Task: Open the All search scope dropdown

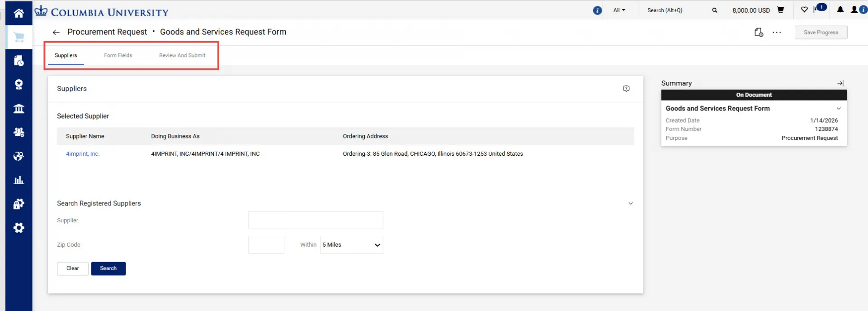Action: pyautogui.click(x=619, y=10)
